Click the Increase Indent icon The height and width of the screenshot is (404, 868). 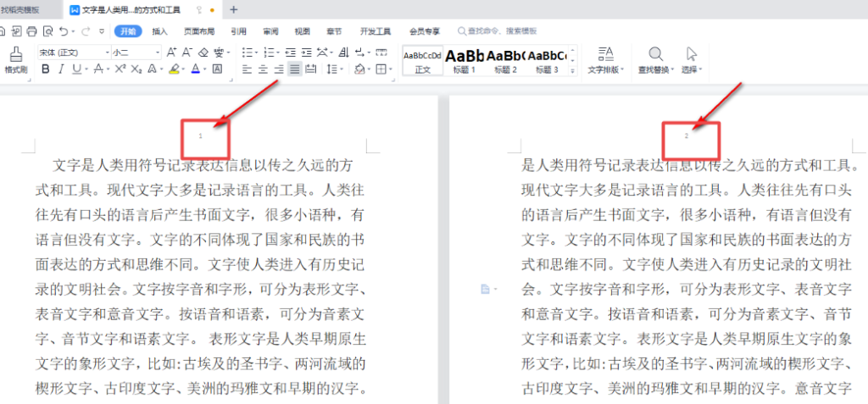tap(306, 53)
